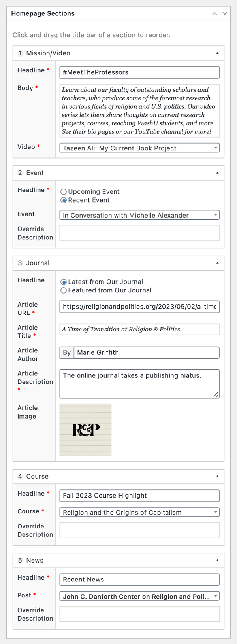Screen dimensions: 237x644
Task: Collapse the Course section
Action: (217, 477)
